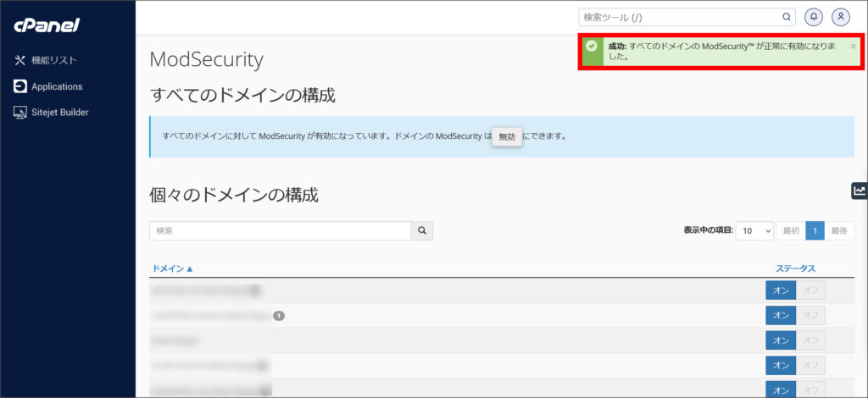Turn オフ the first domain row

(810, 290)
